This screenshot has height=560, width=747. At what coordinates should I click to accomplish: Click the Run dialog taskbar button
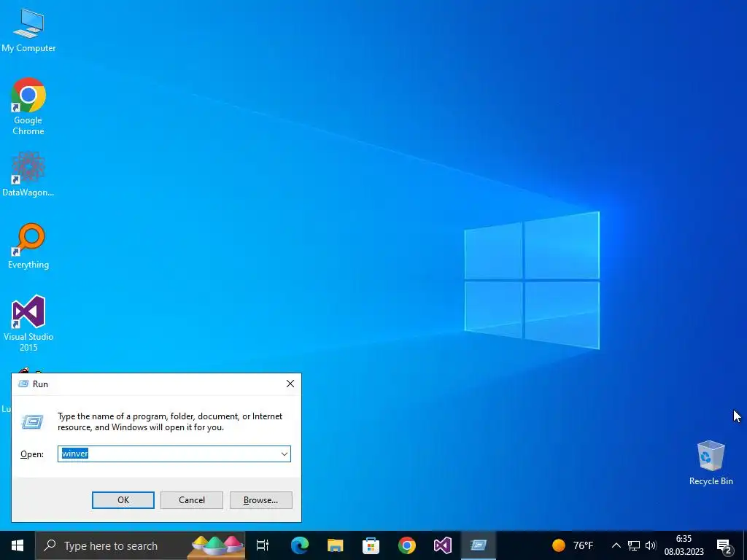pos(479,545)
